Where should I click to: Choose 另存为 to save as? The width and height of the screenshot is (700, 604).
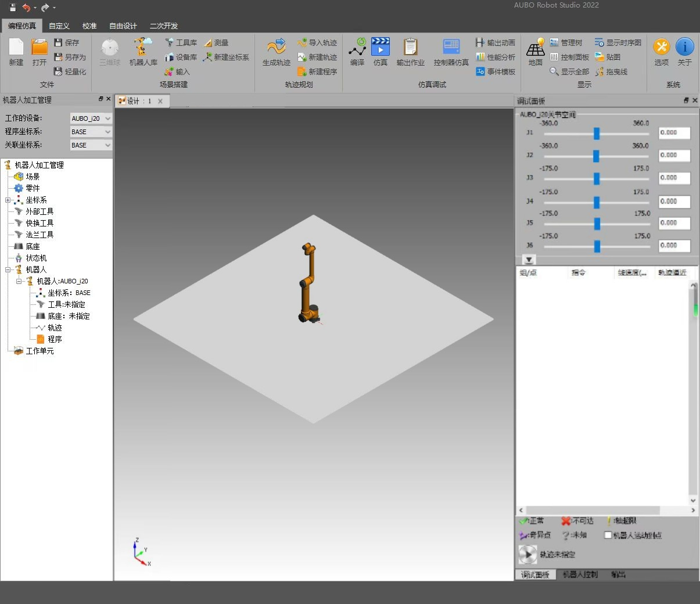pos(70,57)
